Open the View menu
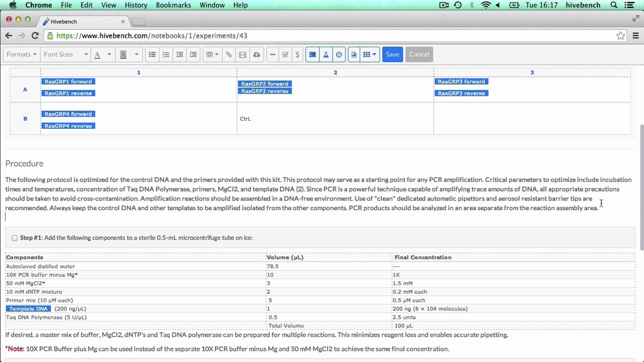 (109, 5)
